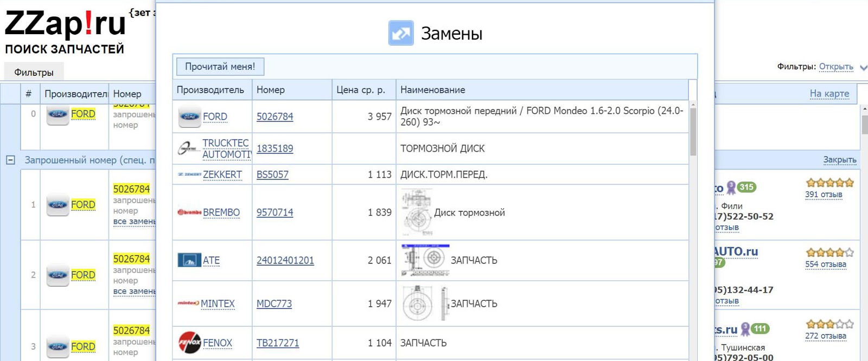Open ATE part drawing thumbnail
The height and width of the screenshot is (361, 868).
pos(425,260)
